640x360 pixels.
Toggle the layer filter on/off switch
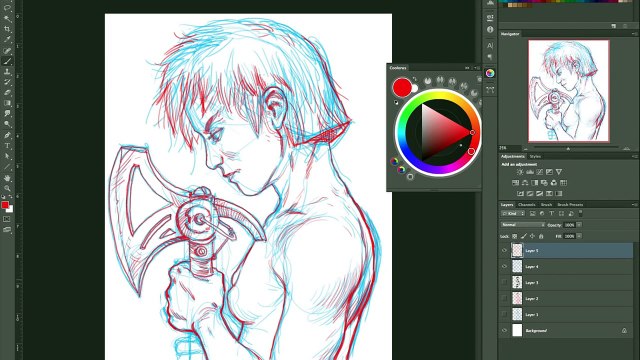pyautogui.click(x=580, y=213)
